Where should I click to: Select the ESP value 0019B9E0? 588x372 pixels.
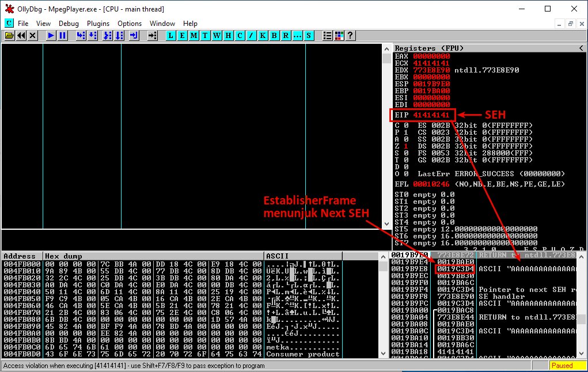click(x=431, y=84)
